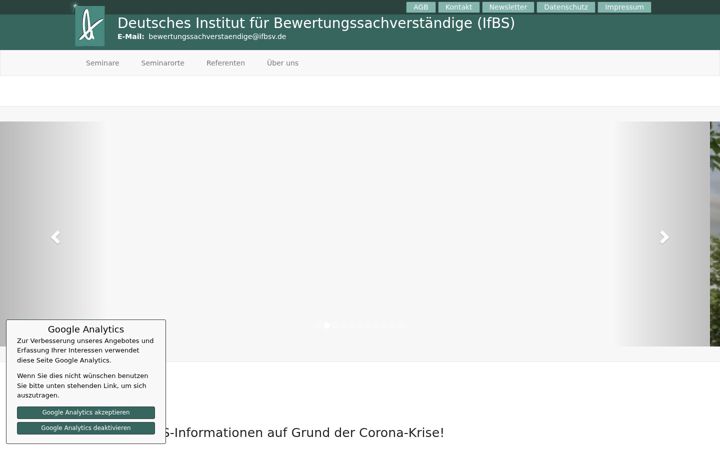The image size is (720, 450).
Task: Click the Deutsches Institut für Bewertungssachverständige title
Action: (x=316, y=23)
